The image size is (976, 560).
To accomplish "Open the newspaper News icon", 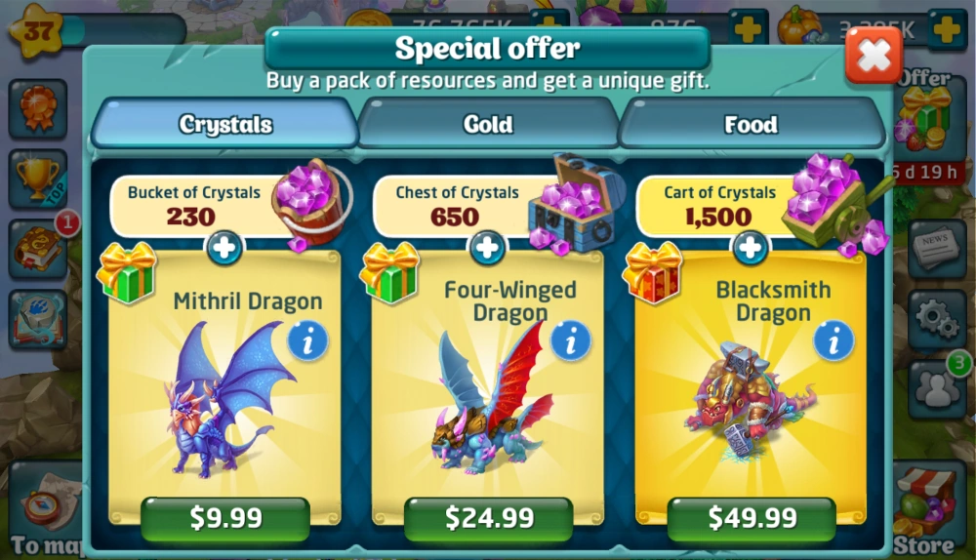I will (x=936, y=248).
